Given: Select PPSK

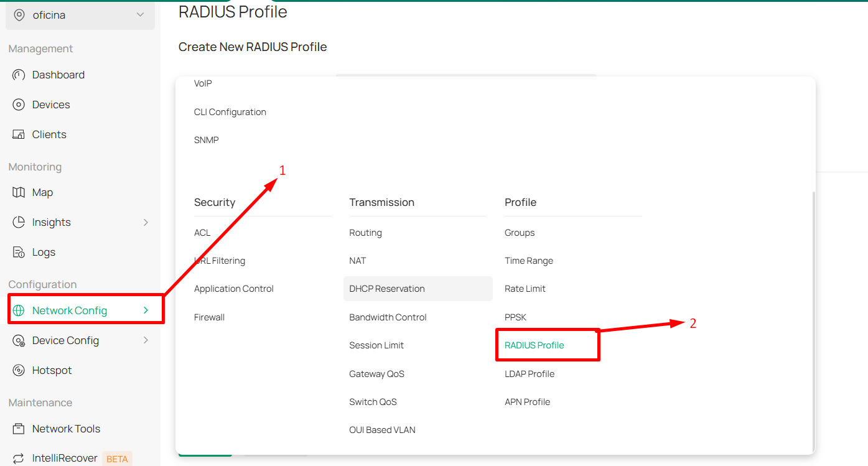Looking at the screenshot, I should 515,317.
